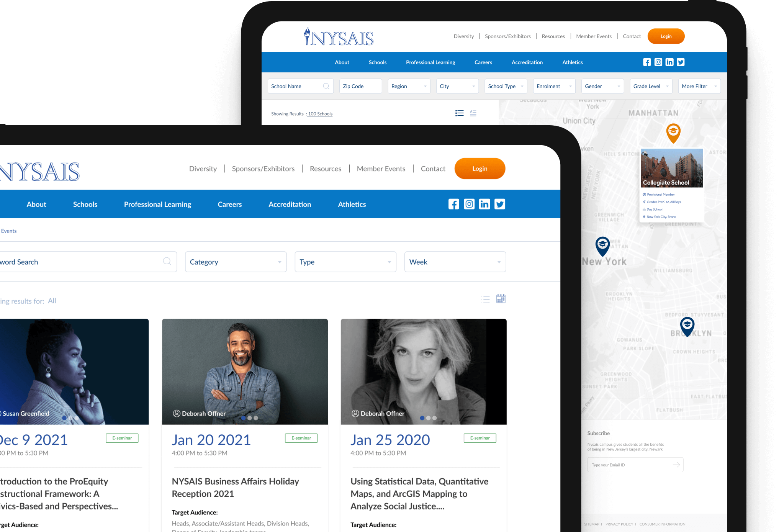Image resolution: width=779 pixels, height=532 pixels.
Task: Click orange Login button on back page
Action: (x=666, y=36)
